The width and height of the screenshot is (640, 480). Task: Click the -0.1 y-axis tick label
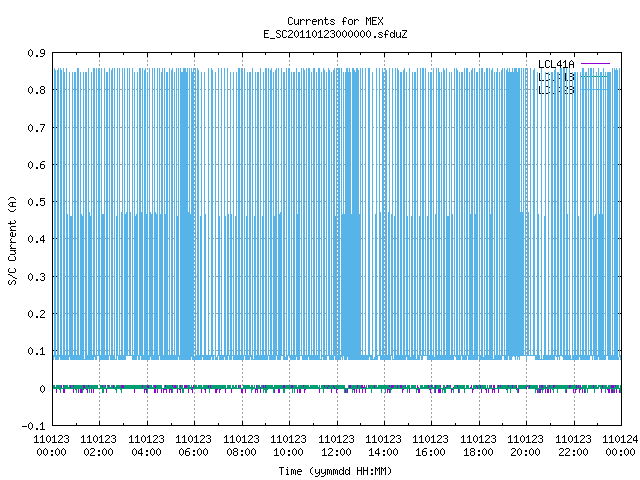pos(33,426)
